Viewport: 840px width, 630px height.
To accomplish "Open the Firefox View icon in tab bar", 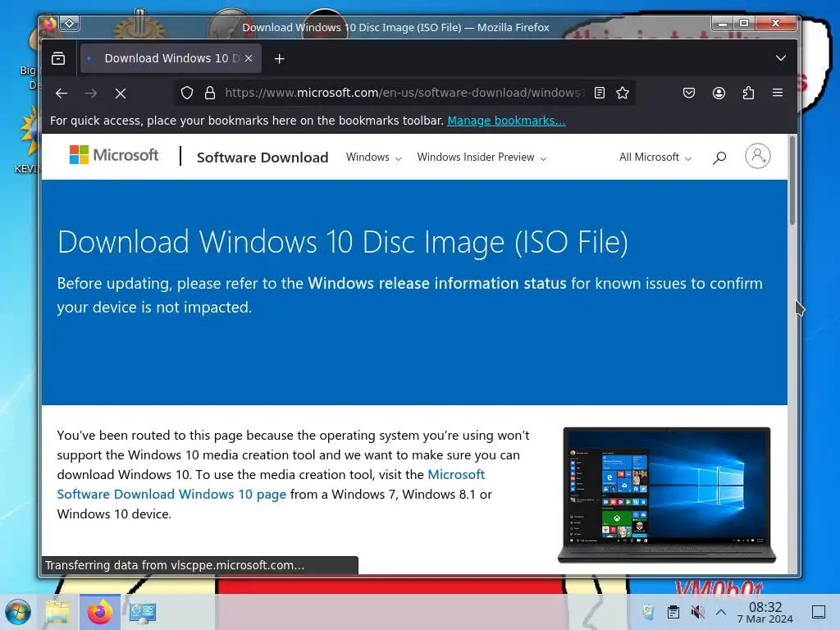I will click(58, 58).
